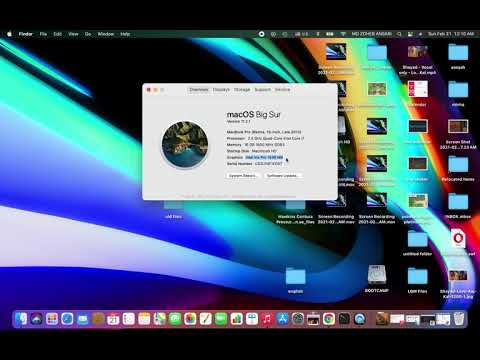Viewport: 480px width, 360px height.
Task: Open Numbers from the Dock
Action: pos(236,319)
